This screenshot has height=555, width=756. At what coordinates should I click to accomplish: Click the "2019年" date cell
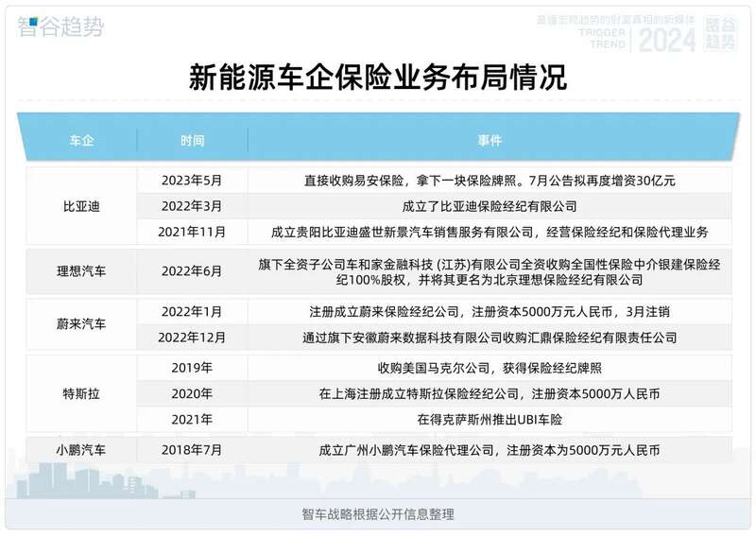click(192, 368)
